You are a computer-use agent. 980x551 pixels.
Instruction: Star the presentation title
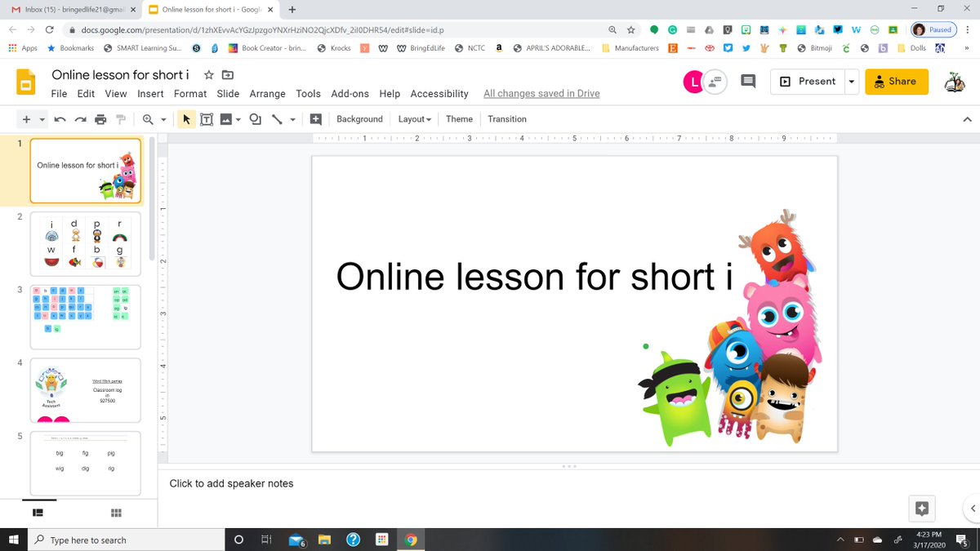209,75
